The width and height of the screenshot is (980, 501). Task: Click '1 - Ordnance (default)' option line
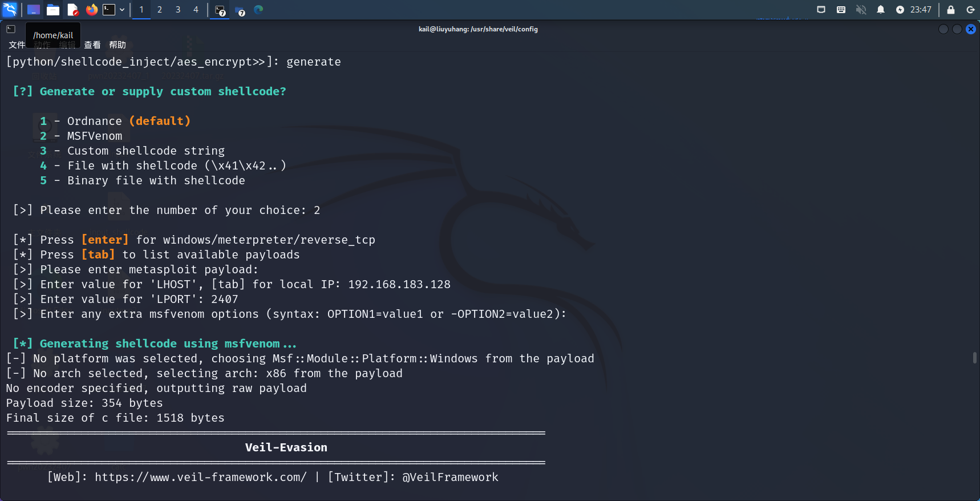tap(115, 121)
